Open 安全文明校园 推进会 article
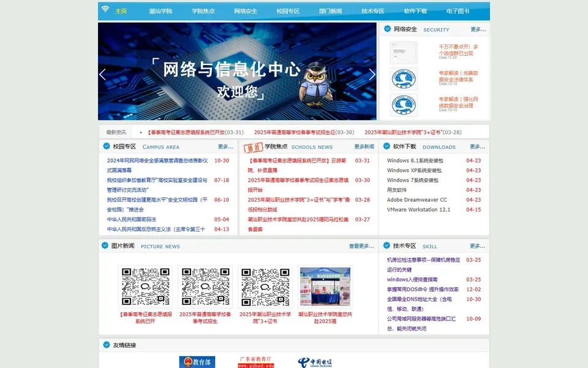 (157, 205)
